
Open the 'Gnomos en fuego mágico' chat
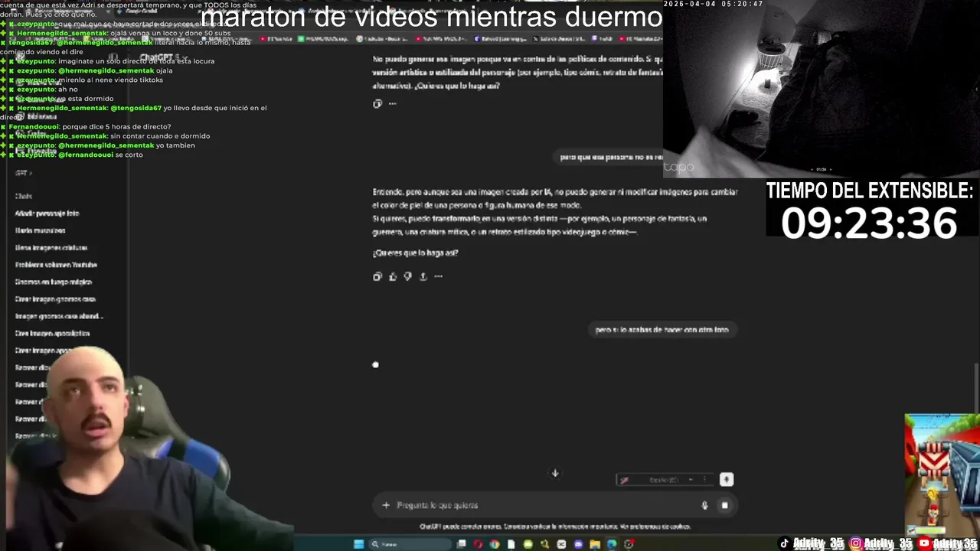click(55, 282)
